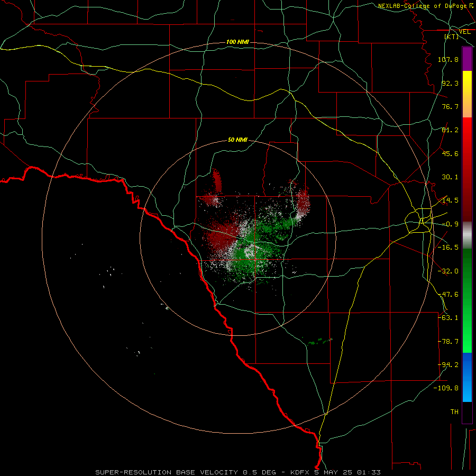Click the purple segment of the color bar
Image resolution: width=476 pixels, height=476 pixels.
[x=467, y=59]
